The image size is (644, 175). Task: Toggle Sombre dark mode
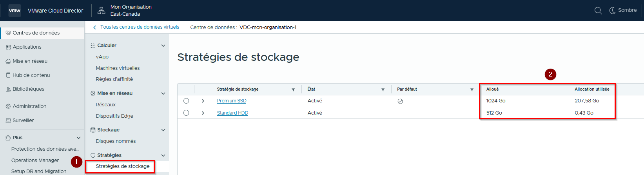click(x=623, y=10)
